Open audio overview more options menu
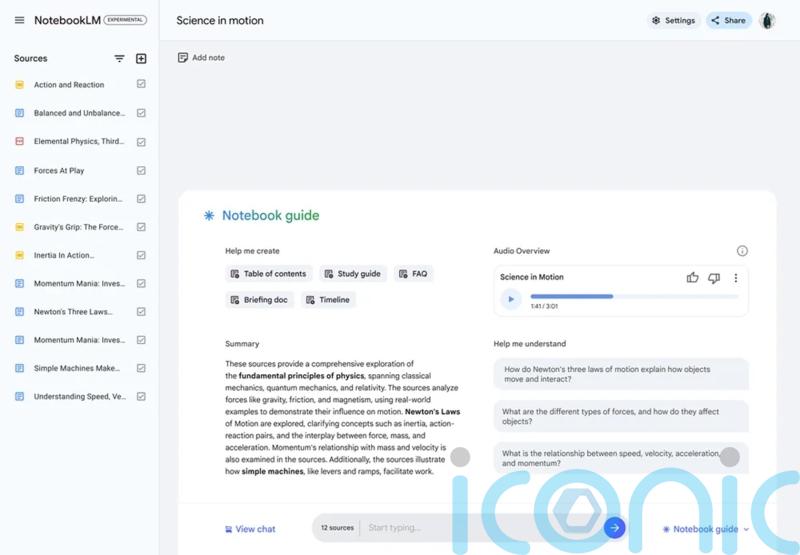 pos(736,278)
